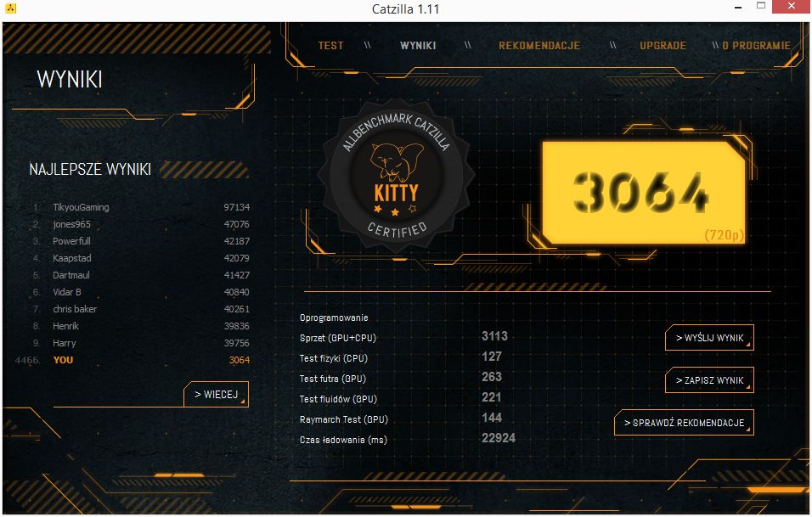
Task: Click the Oprogramowanie label
Action: point(334,318)
